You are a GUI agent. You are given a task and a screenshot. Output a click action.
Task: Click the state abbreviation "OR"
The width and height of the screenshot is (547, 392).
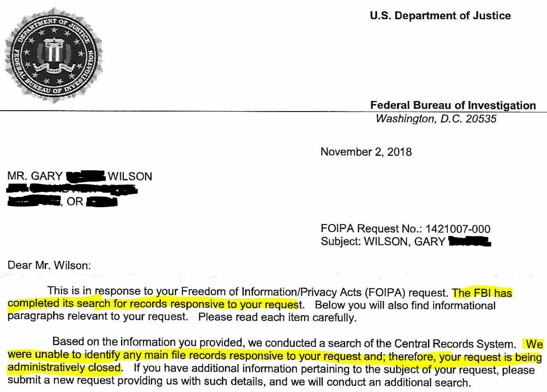click(x=75, y=202)
